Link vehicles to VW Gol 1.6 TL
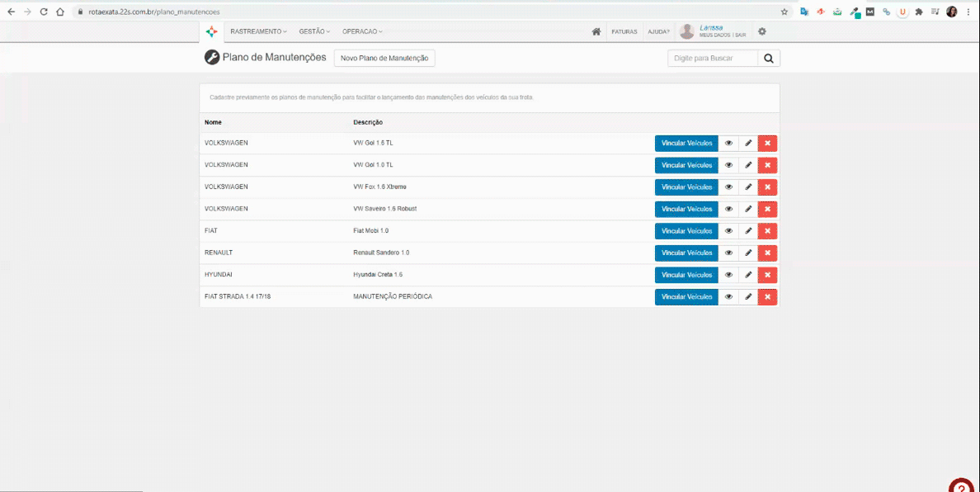 pyautogui.click(x=686, y=143)
